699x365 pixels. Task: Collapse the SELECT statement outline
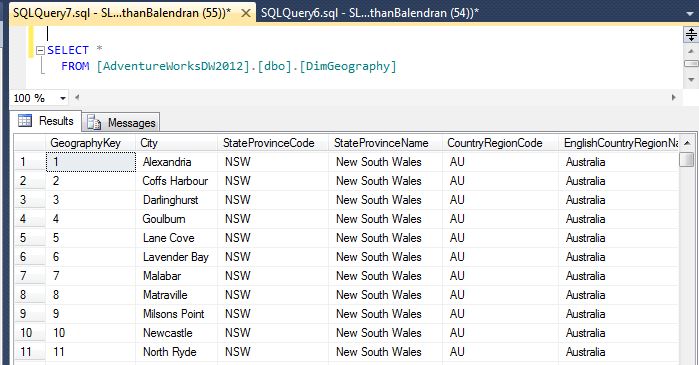coord(40,50)
